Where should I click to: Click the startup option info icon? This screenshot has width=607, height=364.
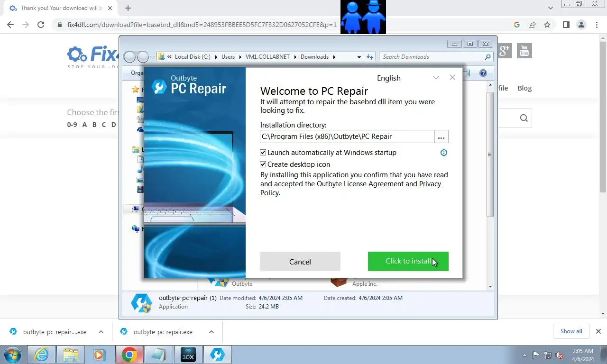tap(444, 153)
